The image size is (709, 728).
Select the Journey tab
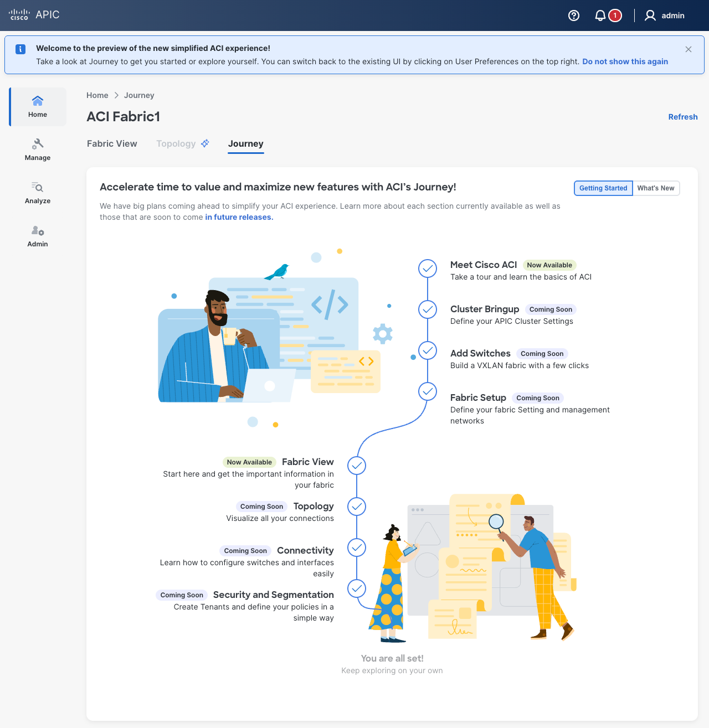246,143
